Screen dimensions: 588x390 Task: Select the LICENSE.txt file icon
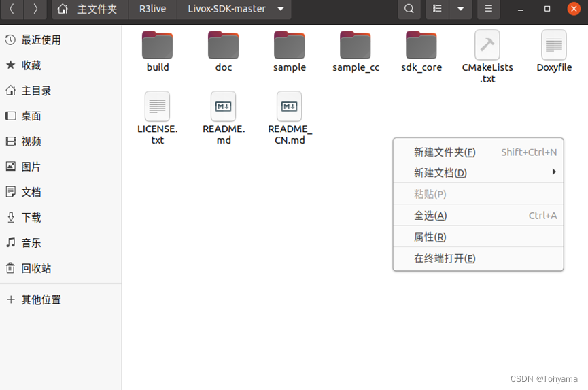(x=158, y=106)
